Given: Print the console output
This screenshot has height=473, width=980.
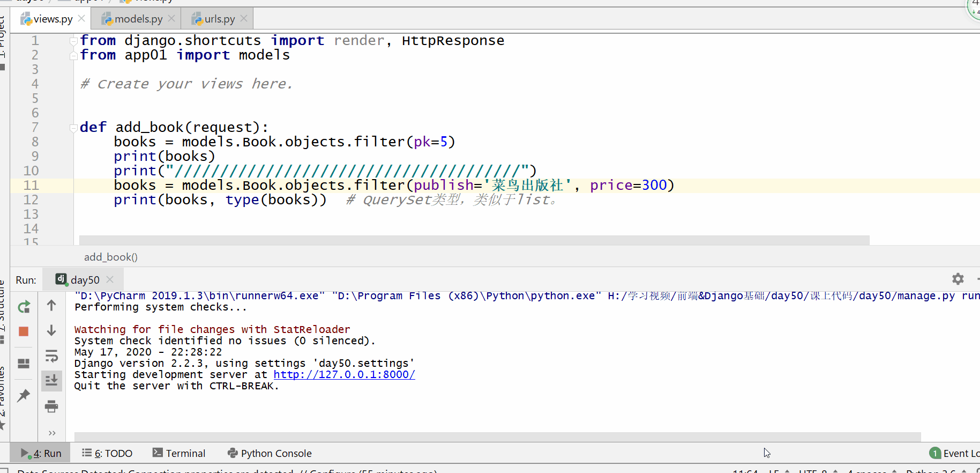Looking at the screenshot, I should (51, 407).
